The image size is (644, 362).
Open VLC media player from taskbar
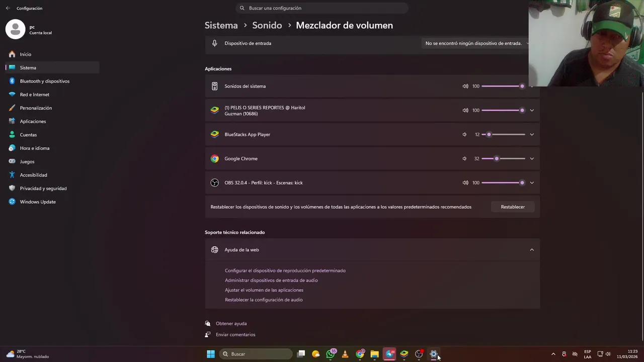click(x=345, y=354)
